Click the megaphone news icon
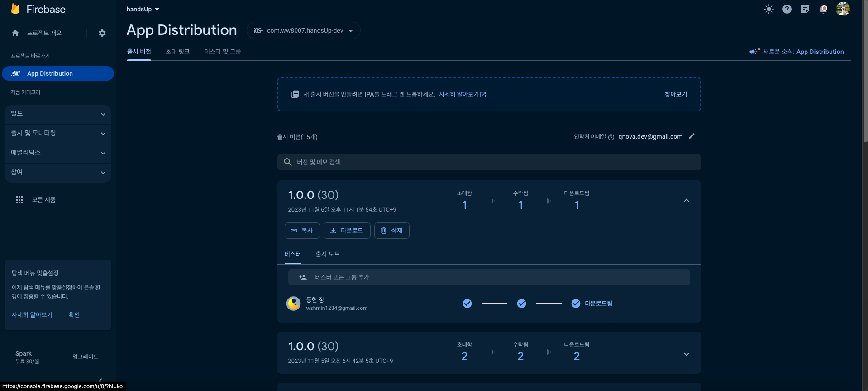 click(754, 52)
